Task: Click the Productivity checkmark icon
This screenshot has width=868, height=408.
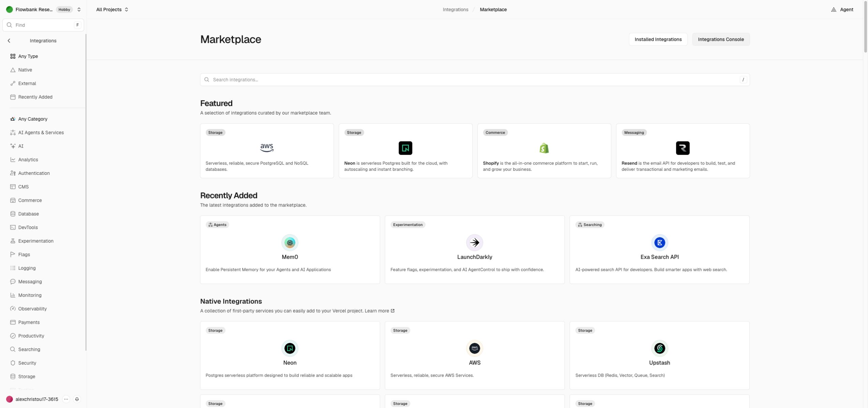Action: (x=13, y=336)
